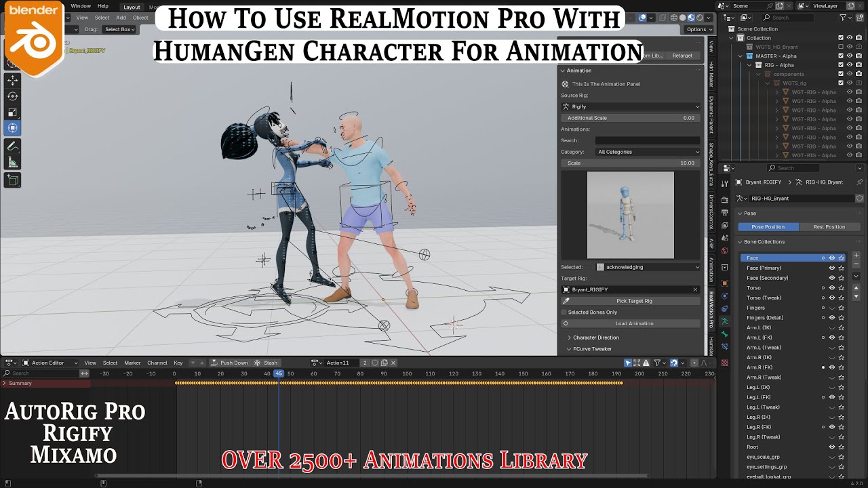The height and width of the screenshot is (488, 868).
Task: Move bone collection down with the arrow
Action: [856, 297]
